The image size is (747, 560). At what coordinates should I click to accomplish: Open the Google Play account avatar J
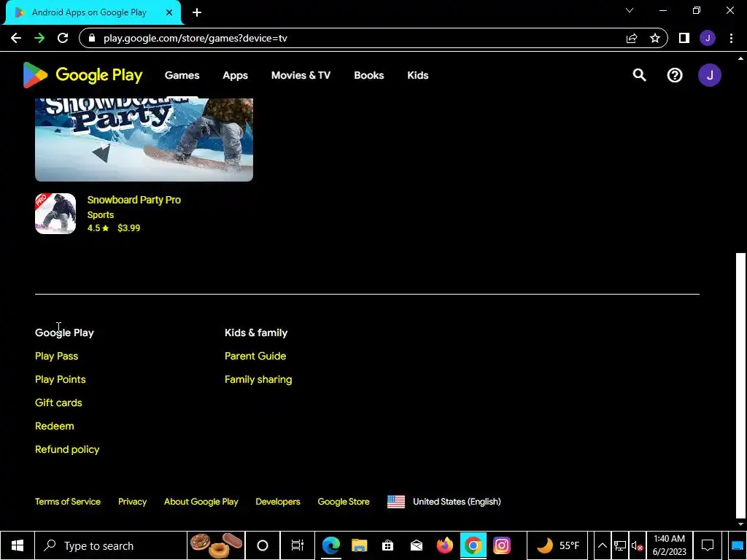(709, 75)
